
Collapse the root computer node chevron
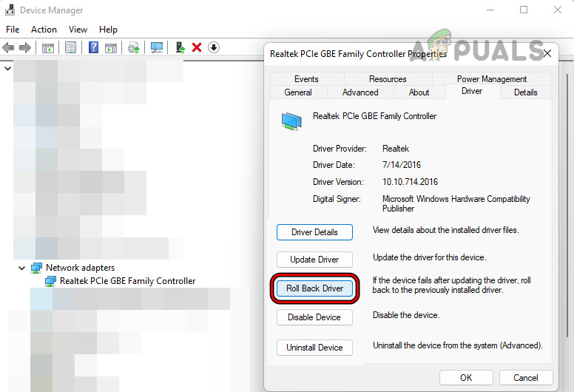pos(7,69)
